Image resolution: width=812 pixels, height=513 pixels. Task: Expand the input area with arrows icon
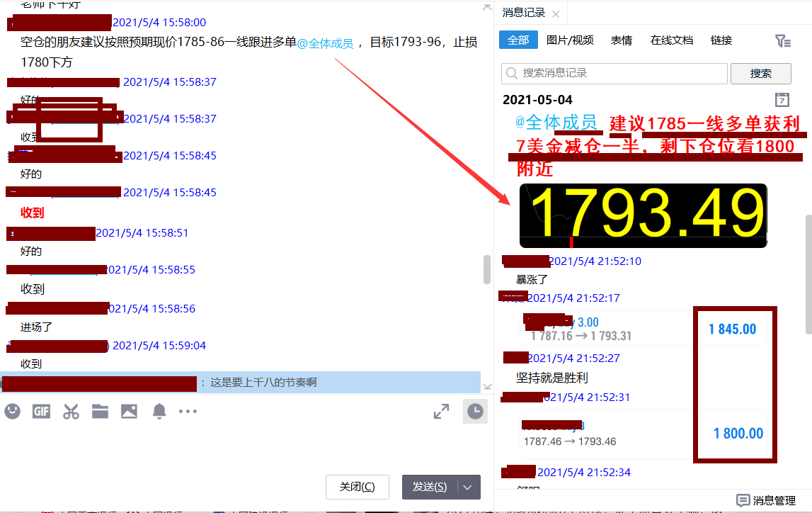441,412
